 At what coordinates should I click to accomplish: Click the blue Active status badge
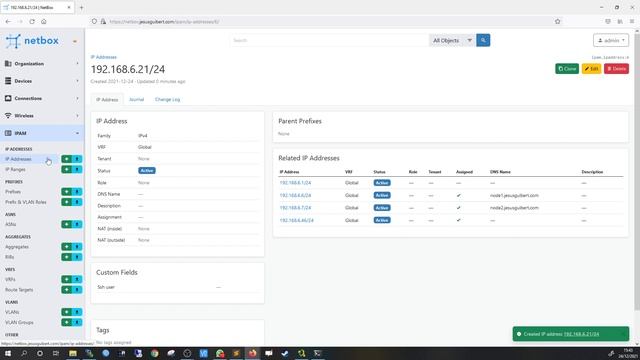point(147,171)
